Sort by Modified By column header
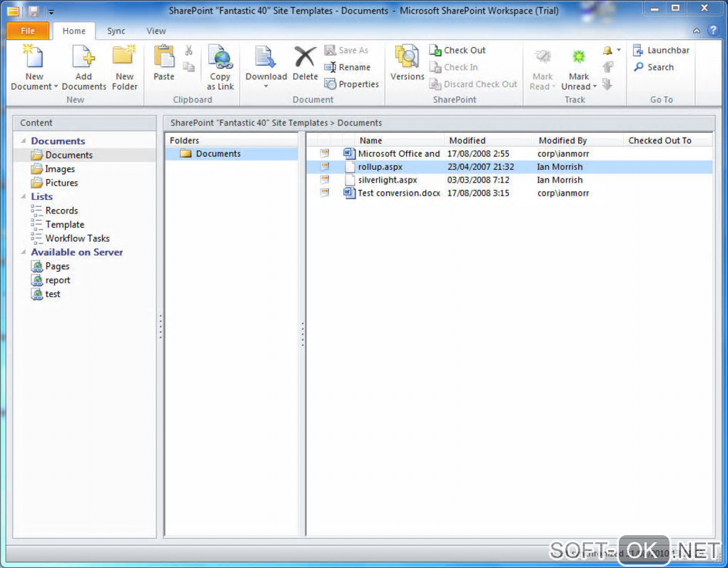The width and height of the screenshot is (728, 568). 577,140
